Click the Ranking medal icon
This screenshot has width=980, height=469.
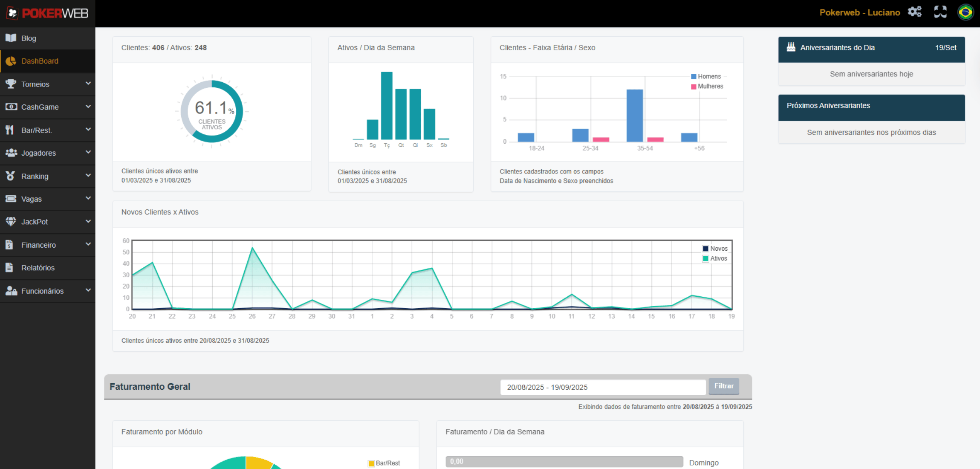[10, 176]
